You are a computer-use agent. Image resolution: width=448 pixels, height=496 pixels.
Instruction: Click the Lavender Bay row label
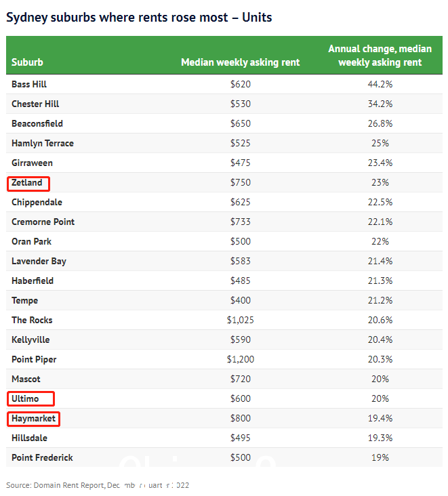coord(39,262)
